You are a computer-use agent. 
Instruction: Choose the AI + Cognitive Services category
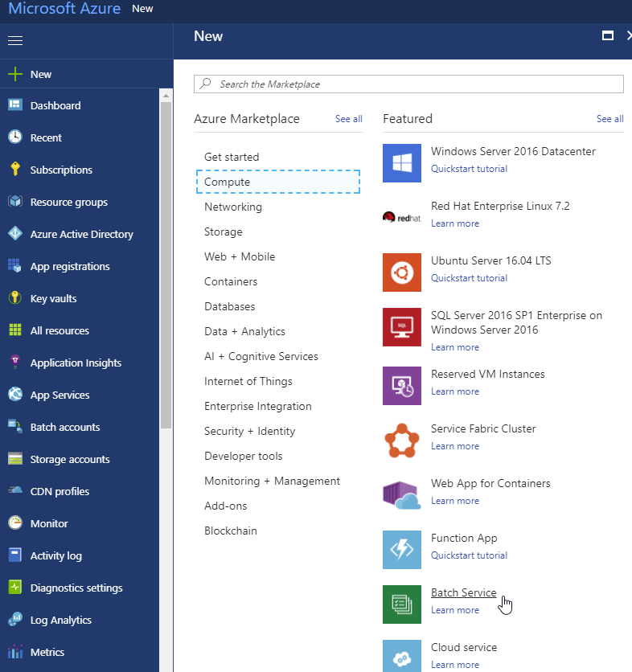[x=261, y=357]
